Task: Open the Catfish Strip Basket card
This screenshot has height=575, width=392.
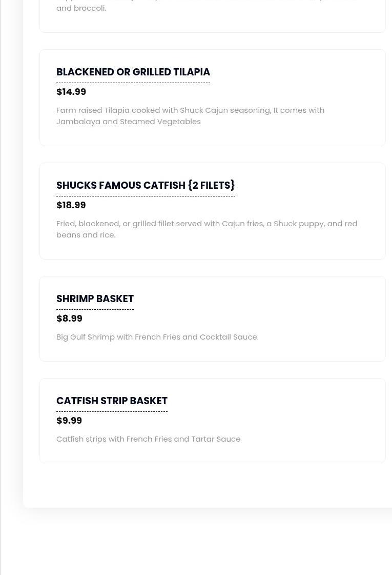Action: click(213, 421)
